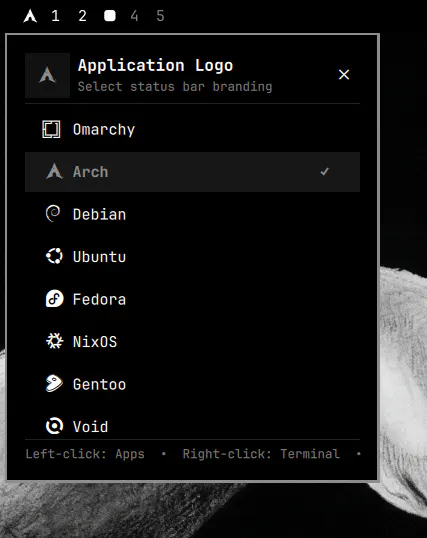This screenshot has height=538, width=427.
Task: Choose Debian as status bar branding
Action: [x=192, y=214]
